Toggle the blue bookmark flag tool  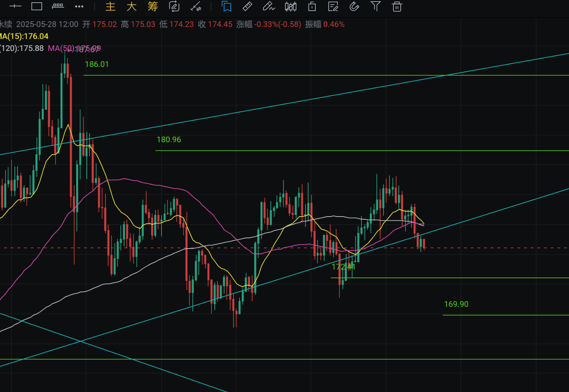coord(227,6)
